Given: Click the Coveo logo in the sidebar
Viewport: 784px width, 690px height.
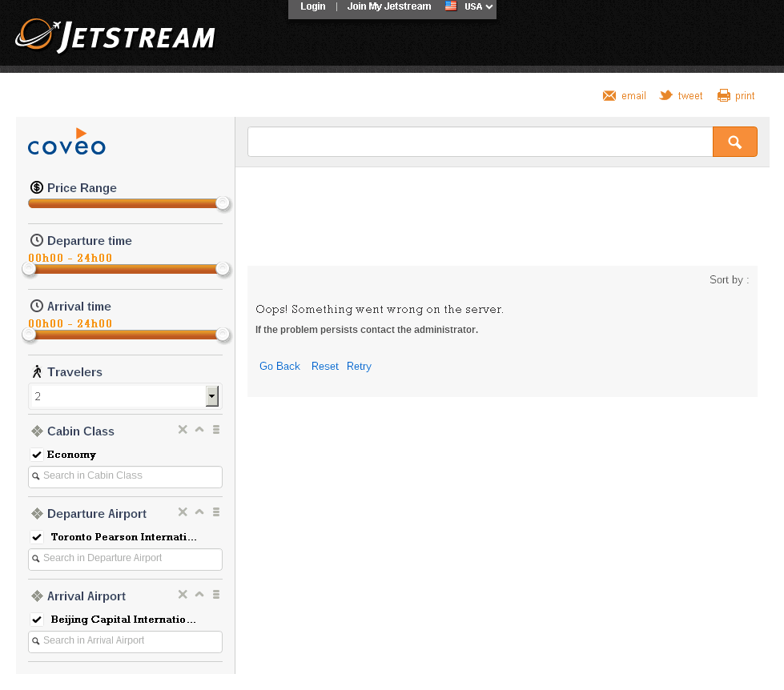Looking at the screenshot, I should coord(66,142).
